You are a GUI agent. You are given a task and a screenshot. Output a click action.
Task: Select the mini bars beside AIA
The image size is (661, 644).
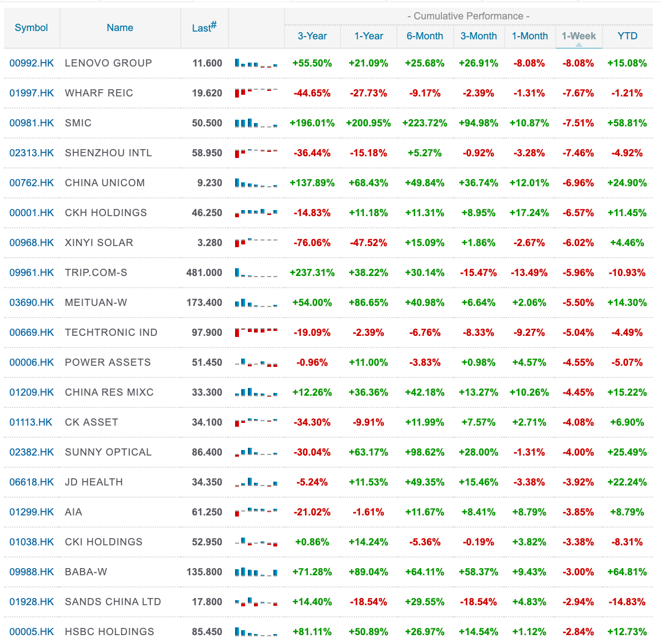(256, 512)
